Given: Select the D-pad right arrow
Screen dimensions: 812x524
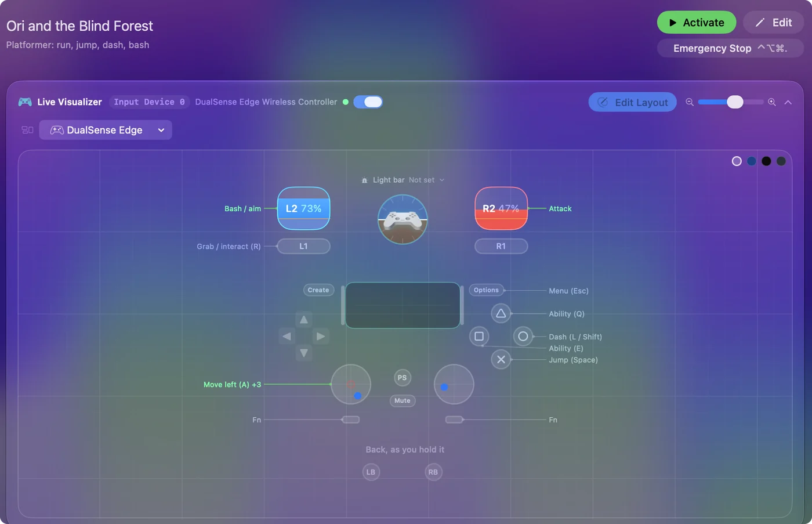Looking at the screenshot, I should coord(320,336).
